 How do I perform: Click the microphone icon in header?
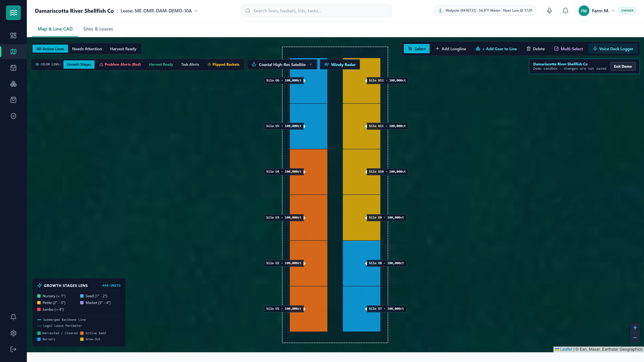pyautogui.click(x=549, y=11)
